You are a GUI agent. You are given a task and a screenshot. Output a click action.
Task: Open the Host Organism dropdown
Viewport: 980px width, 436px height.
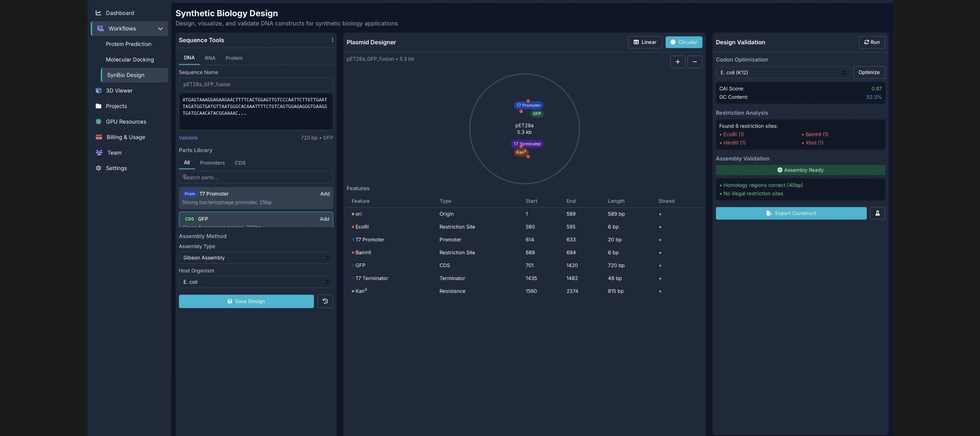255,281
